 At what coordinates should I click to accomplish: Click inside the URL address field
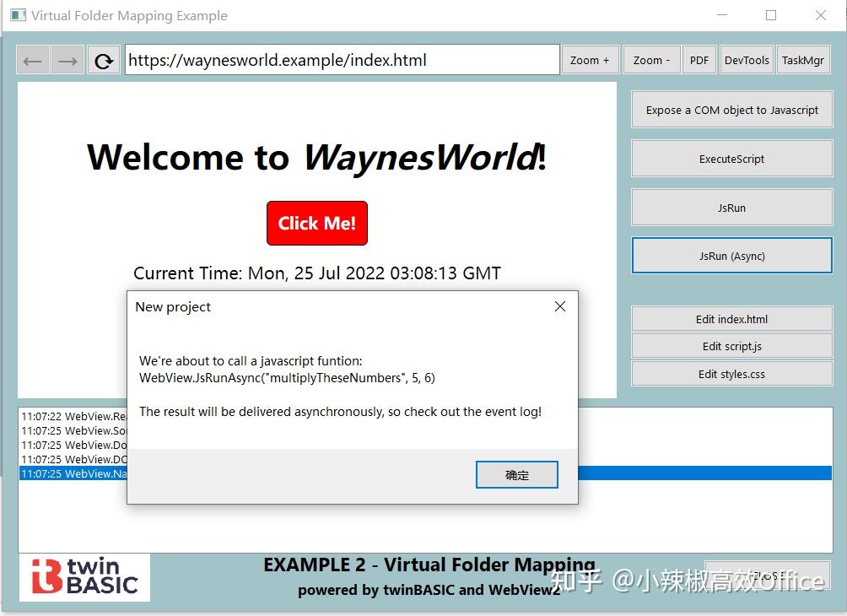(x=337, y=59)
